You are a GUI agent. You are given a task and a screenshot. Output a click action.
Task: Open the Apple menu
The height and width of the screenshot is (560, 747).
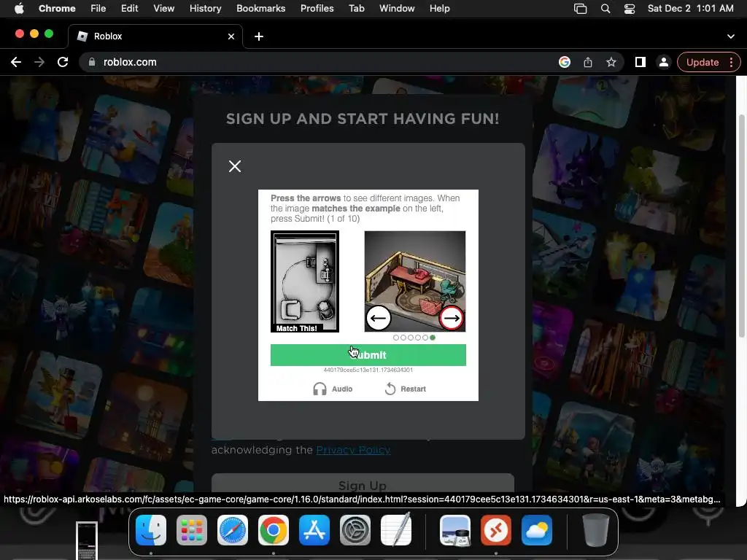coord(18,9)
